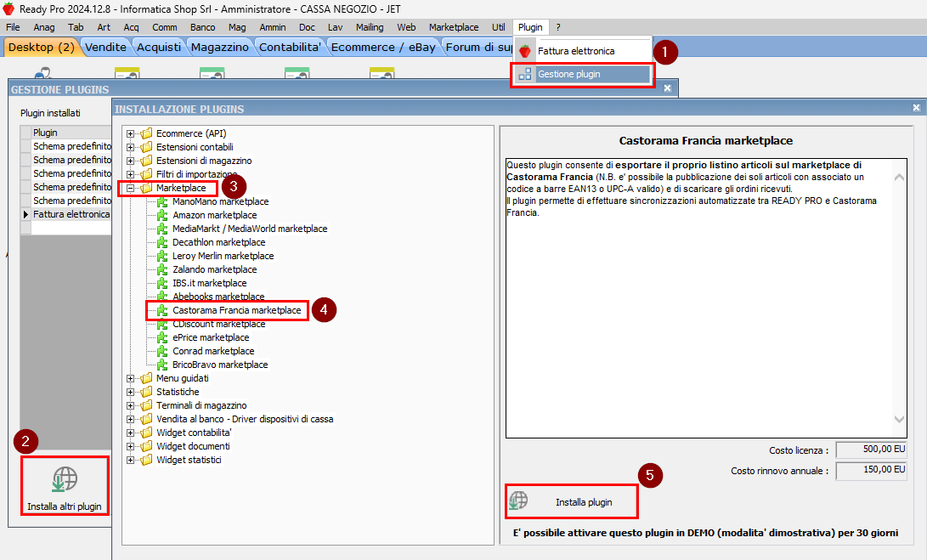This screenshot has width=927, height=560.
Task: Click the Castorama Francia plugin puzzle icon
Action: (162, 310)
